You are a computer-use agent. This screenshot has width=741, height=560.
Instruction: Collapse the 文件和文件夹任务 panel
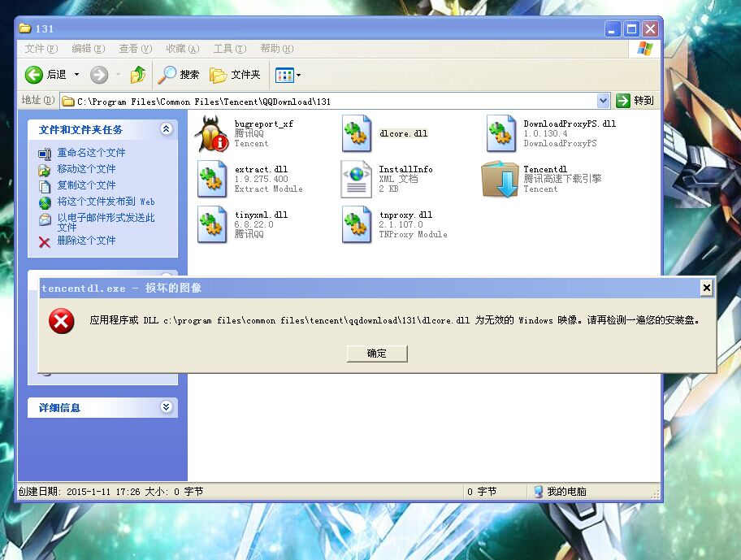click(166, 129)
